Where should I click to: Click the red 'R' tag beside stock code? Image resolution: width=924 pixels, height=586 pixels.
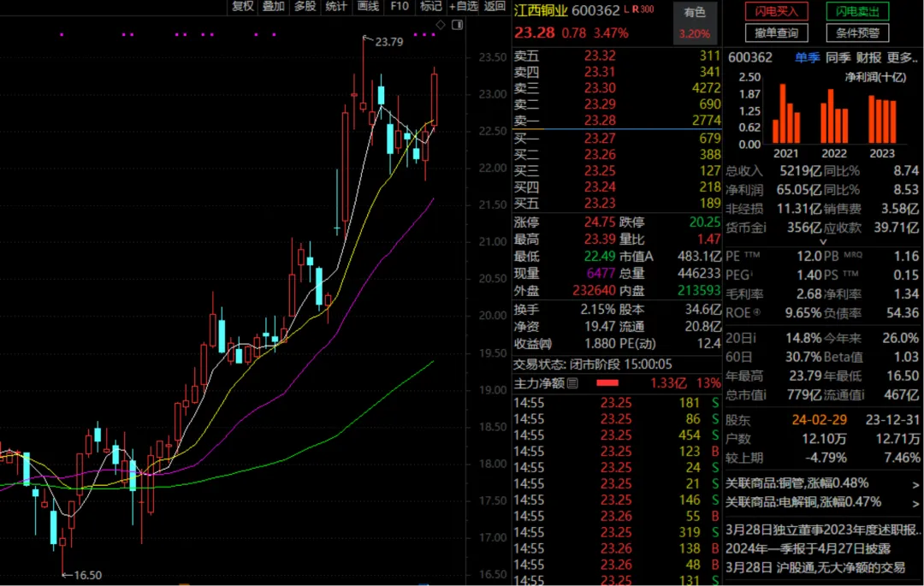coord(635,9)
